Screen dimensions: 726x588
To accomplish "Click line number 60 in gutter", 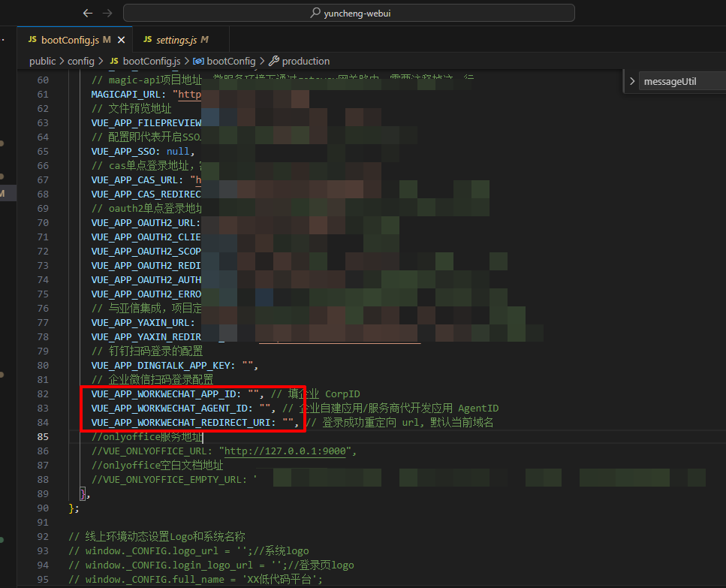I will [x=43, y=80].
